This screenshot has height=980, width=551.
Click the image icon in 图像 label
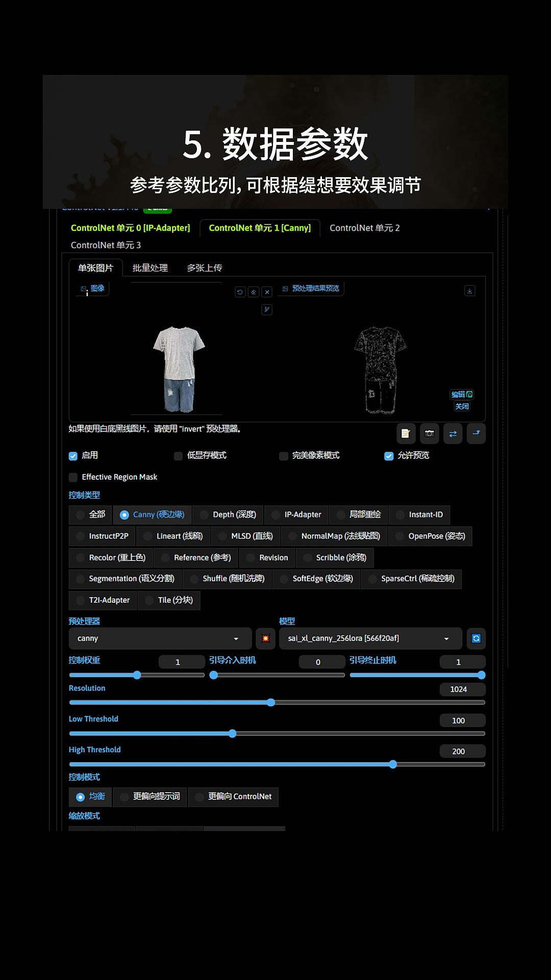click(x=84, y=289)
